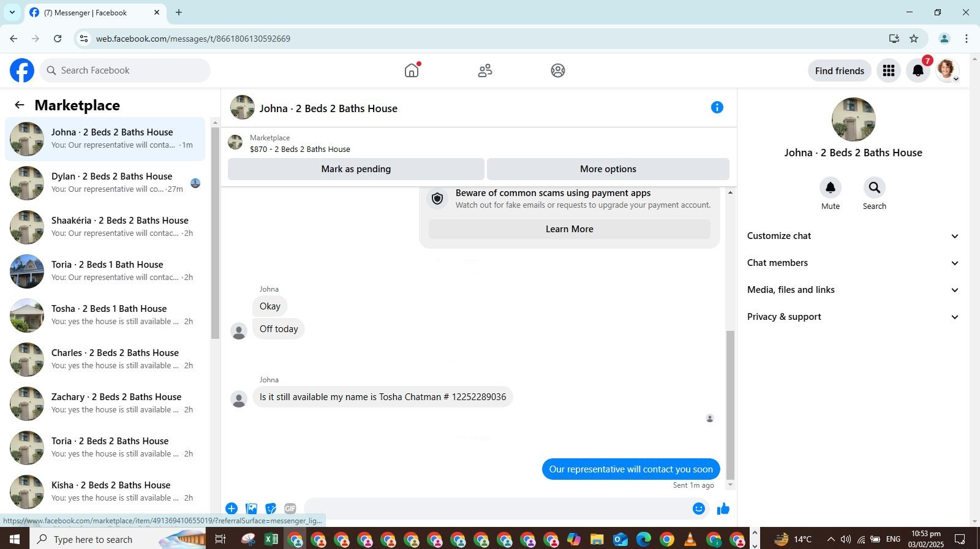Search within the conversation using magnifier icon
The width and height of the screenshot is (980, 549).
click(x=875, y=187)
